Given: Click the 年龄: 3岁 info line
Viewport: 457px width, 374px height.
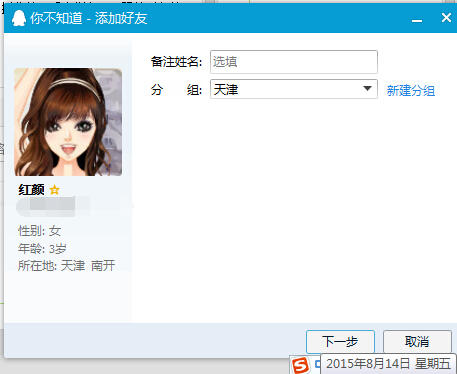Looking at the screenshot, I should (42, 248).
